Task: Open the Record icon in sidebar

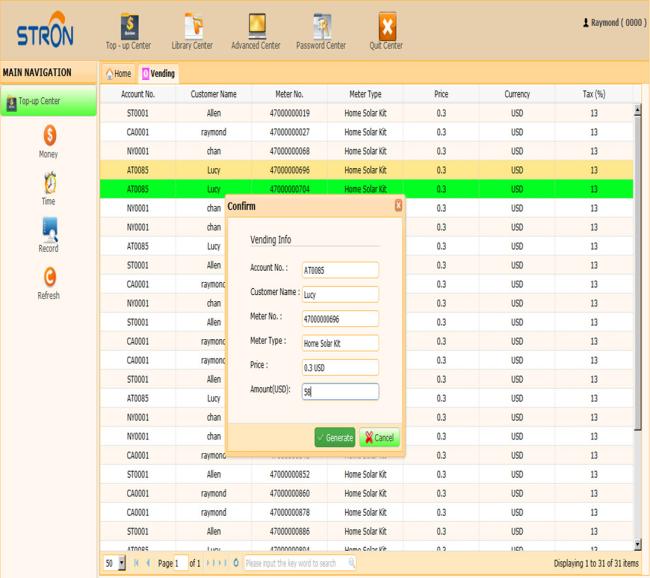Action: [x=48, y=234]
